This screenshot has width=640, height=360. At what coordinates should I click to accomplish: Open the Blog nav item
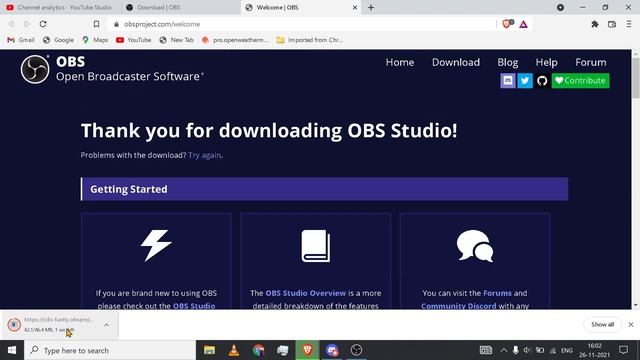[508, 62]
